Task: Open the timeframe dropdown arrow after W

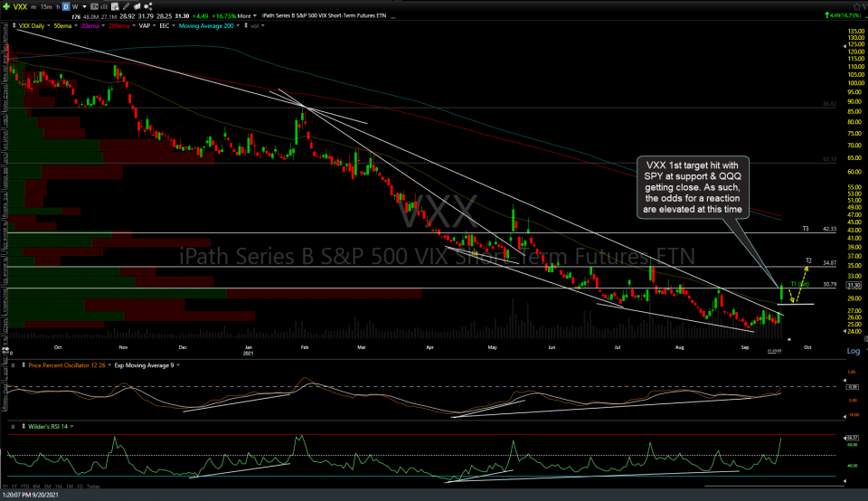Action: point(84,6)
